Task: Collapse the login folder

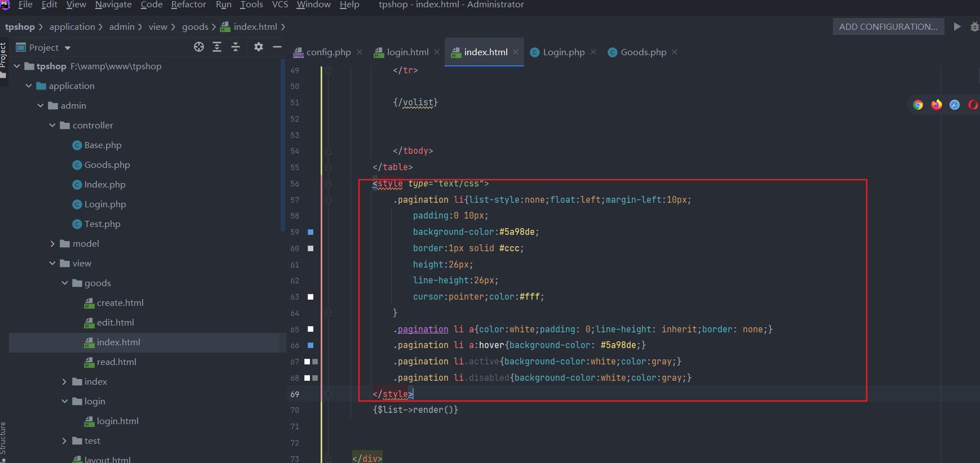Action: [64, 401]
